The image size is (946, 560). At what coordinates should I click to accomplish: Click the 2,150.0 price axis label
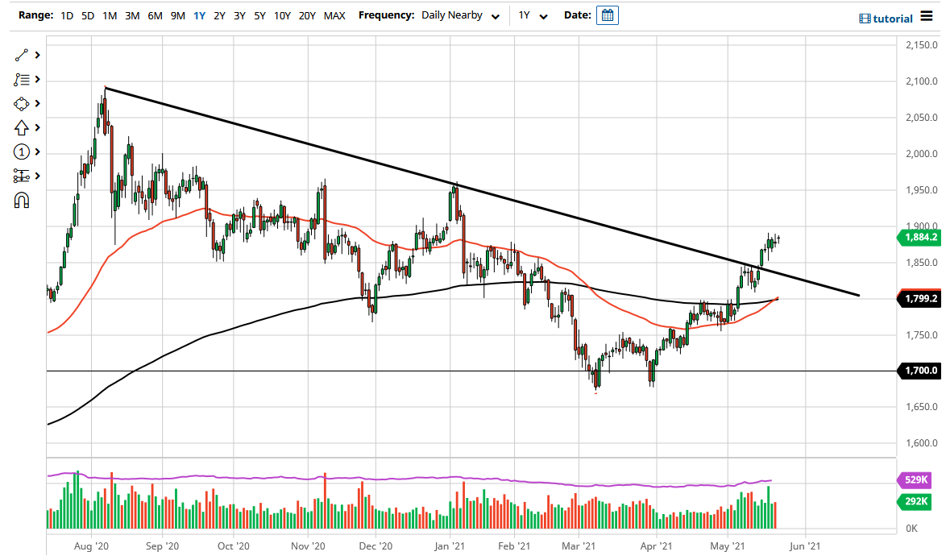point(921,44)
